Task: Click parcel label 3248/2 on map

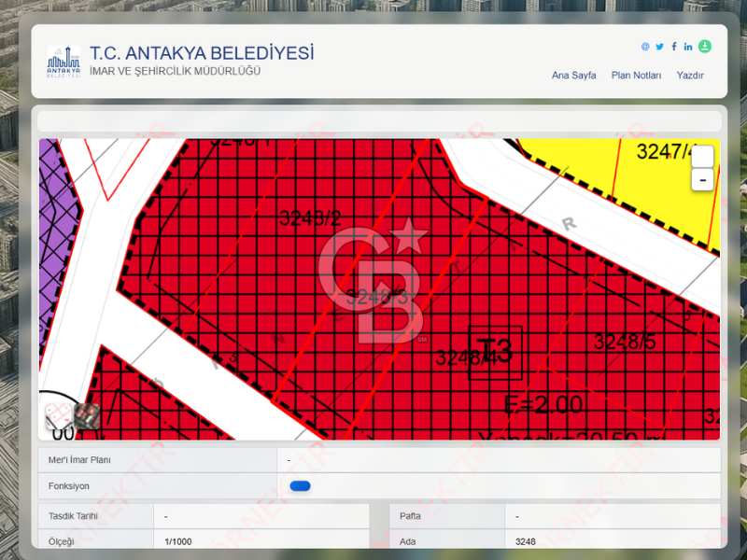Action: click(x=310, y=218)
